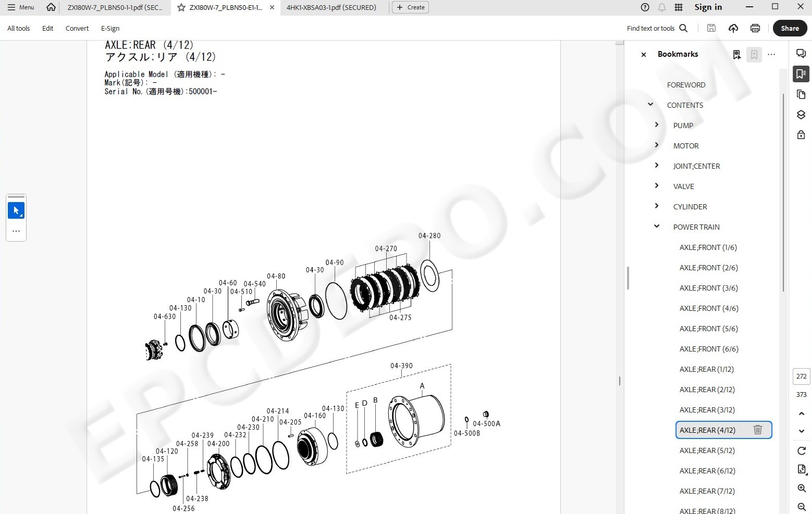Screen dimensions: 812x514
Task: Choose the Select arrow tool
Action: [x=16, y=210]
